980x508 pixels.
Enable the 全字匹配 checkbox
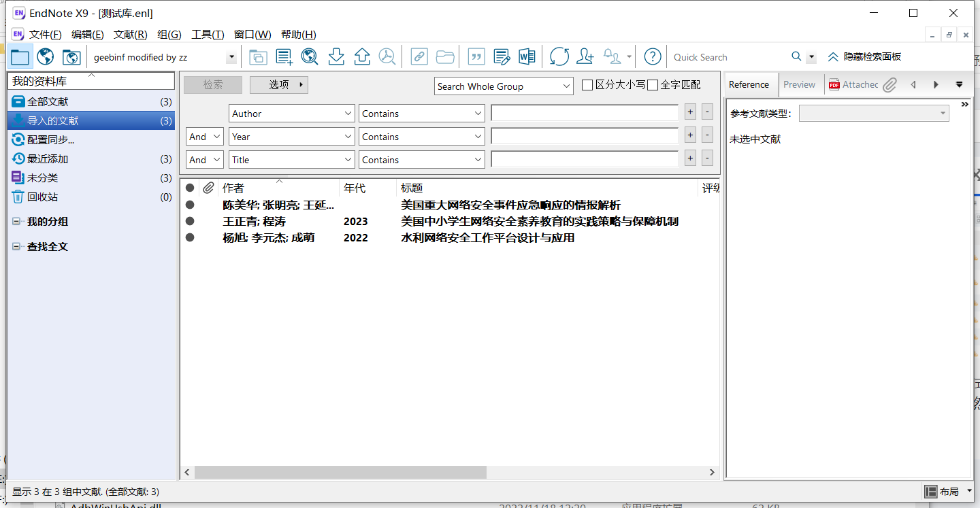tap(653, 85)
